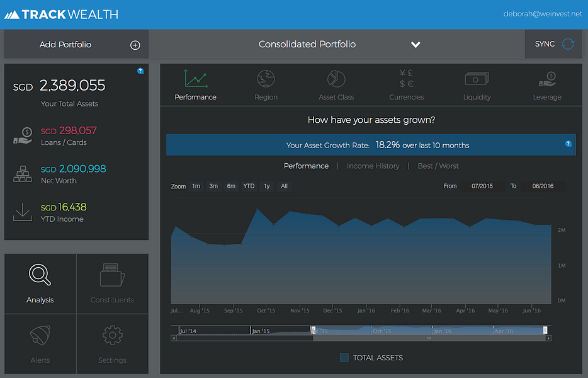
Task: Click the Leverage hand-with-coin icon
Action: pos(547,79)
